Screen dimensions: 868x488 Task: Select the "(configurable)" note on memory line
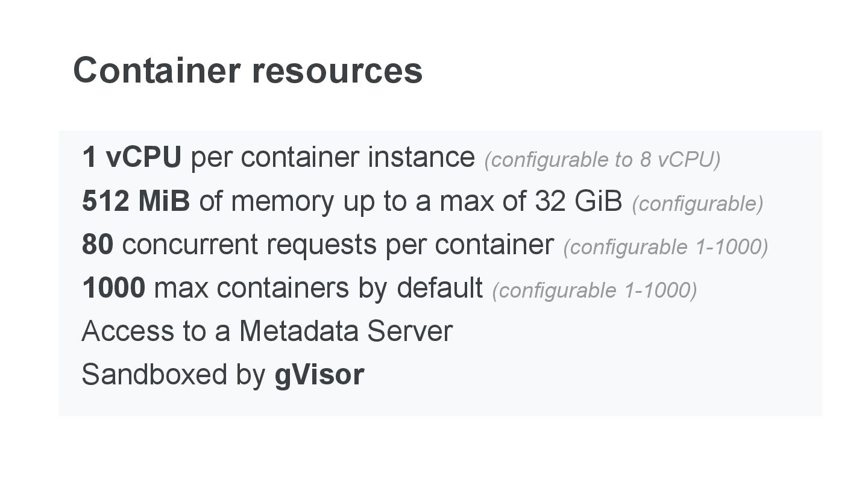pyautogui.click(x=697, y=204)
